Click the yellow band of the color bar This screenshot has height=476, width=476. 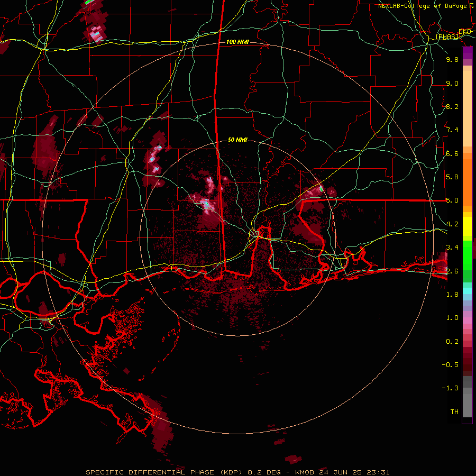click(x=467, y=226)
